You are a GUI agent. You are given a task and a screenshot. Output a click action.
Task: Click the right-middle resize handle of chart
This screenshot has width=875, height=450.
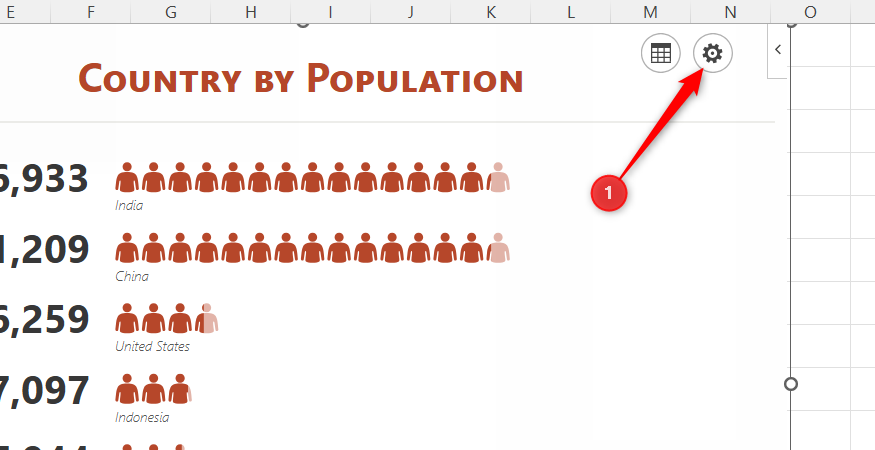[791, 384]
